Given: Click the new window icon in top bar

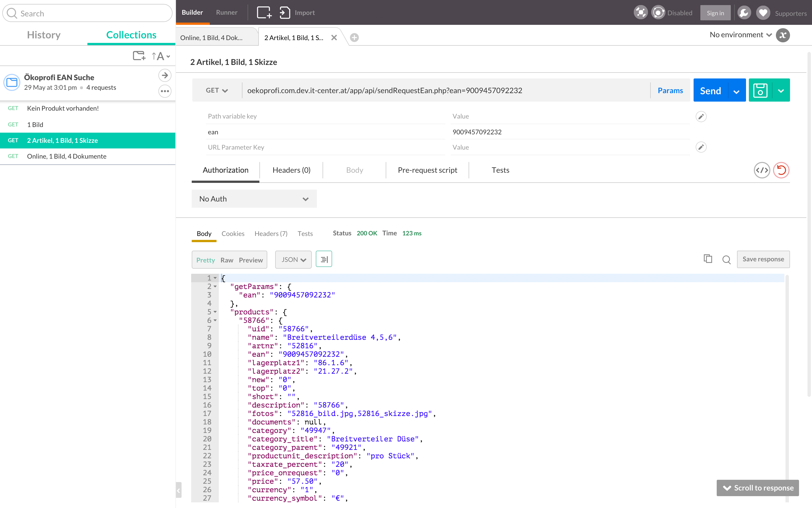Looking at the screenshot, I should coord(264,12).
